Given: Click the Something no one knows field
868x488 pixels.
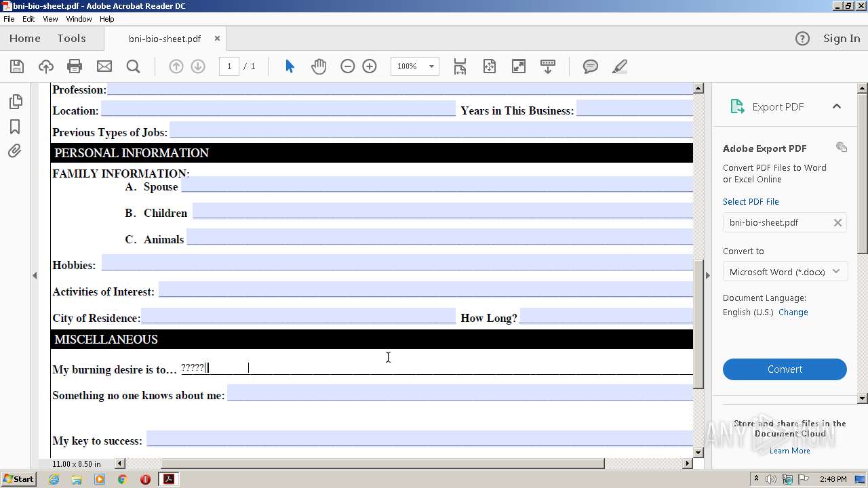Looking at the screenshot, I should tap(460, 393).
